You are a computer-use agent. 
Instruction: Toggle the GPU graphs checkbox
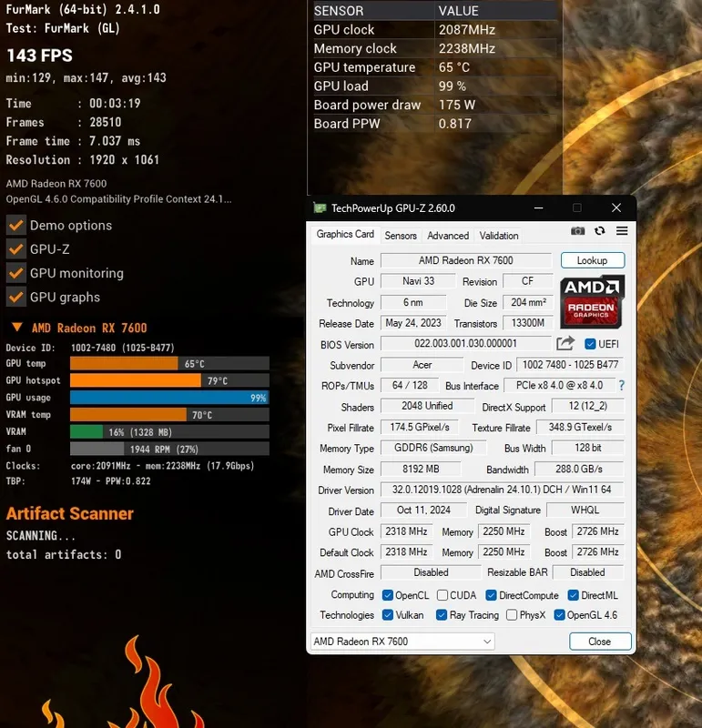click(15, 298)
